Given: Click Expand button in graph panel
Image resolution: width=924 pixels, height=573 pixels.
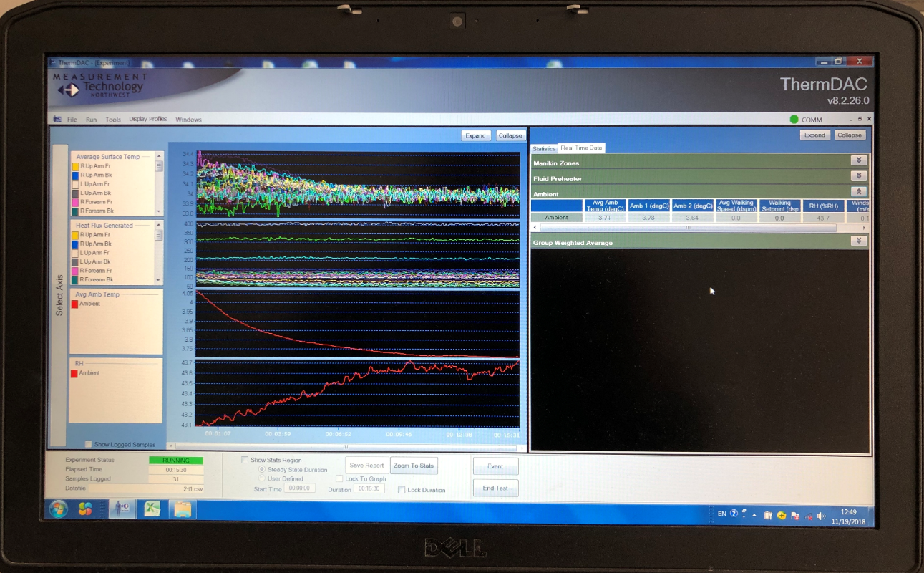Looking at the screenshot, I should click(476, 135).
